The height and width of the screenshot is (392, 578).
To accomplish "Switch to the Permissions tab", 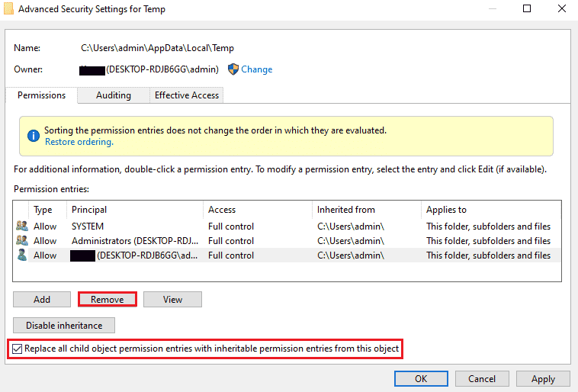I will [41, 95].
